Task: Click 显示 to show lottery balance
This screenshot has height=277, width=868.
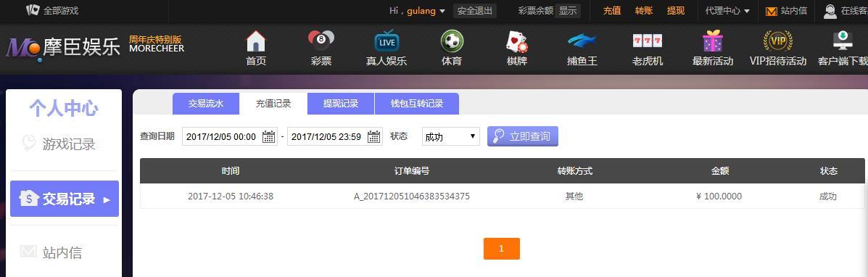Action: tap(567, 11)
